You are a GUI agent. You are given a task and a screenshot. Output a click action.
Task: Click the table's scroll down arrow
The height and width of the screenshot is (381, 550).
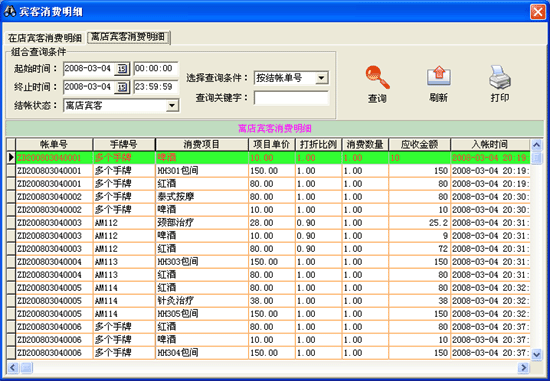coord(536,354)
